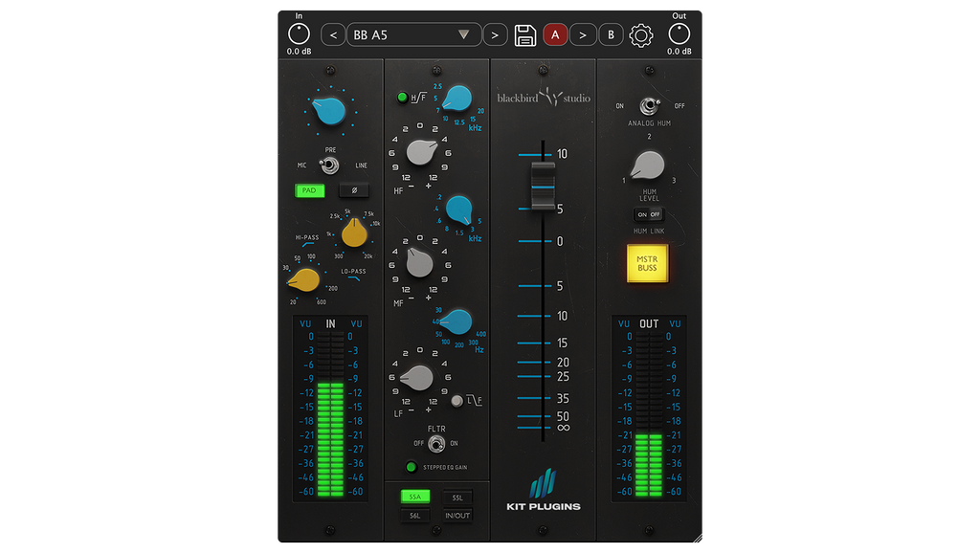Copy A to B with the arrow button
This screenshot has height=553, width=980.
[583, 35]
